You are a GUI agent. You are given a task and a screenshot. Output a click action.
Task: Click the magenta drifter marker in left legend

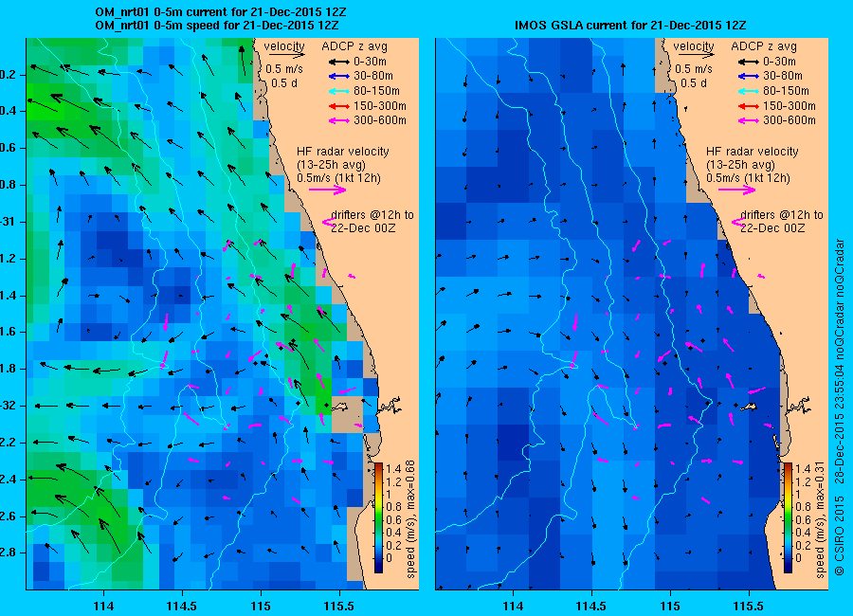[328, 222]
